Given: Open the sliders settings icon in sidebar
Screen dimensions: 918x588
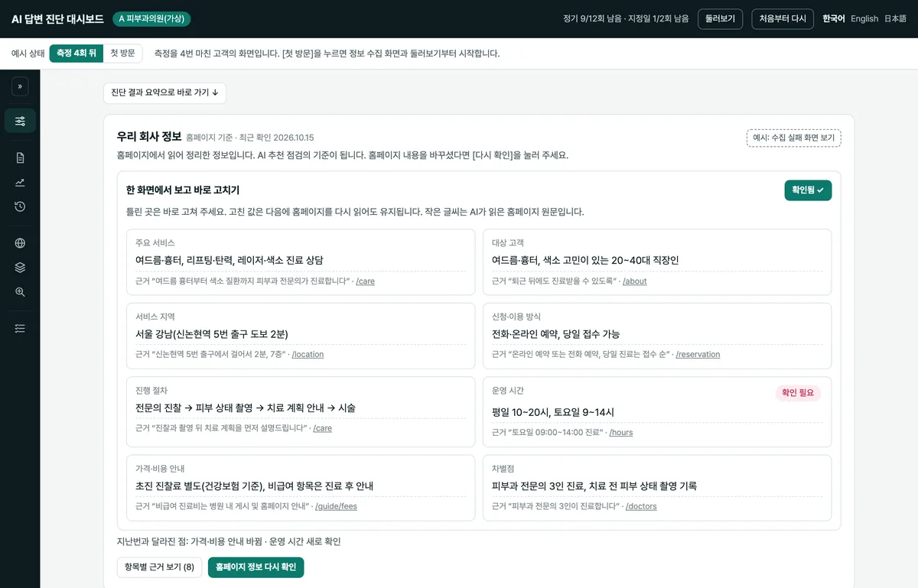Looking at the screenshot, I should click(20, 121).
